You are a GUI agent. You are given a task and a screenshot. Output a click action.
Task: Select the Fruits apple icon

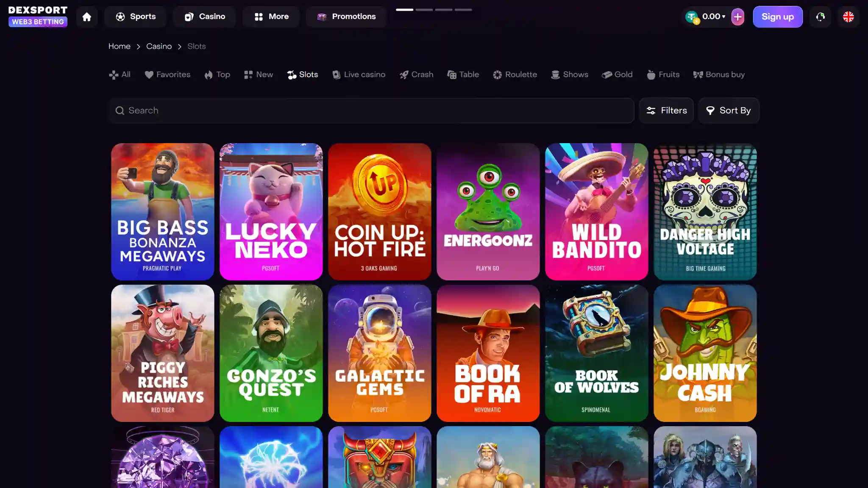point(651,75)
